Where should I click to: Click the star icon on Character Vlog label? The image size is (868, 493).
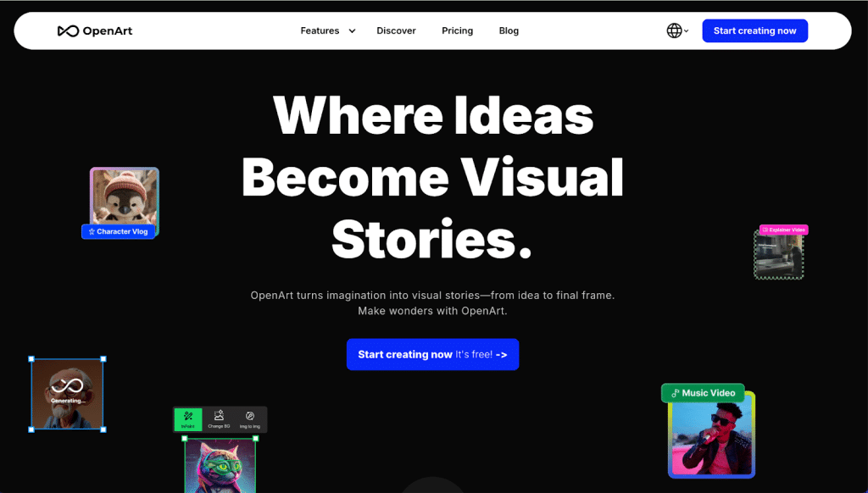tap(92, 231)
